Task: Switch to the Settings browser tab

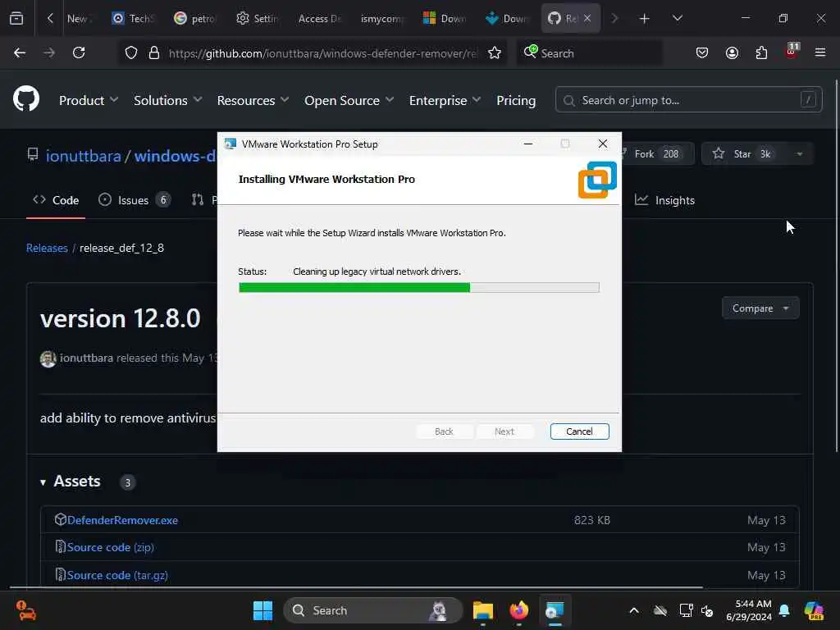Action: click(258, 19)
